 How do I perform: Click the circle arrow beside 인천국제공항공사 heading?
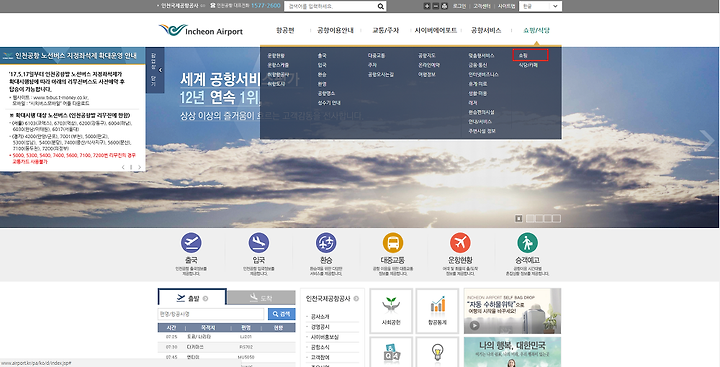point(356,299)
